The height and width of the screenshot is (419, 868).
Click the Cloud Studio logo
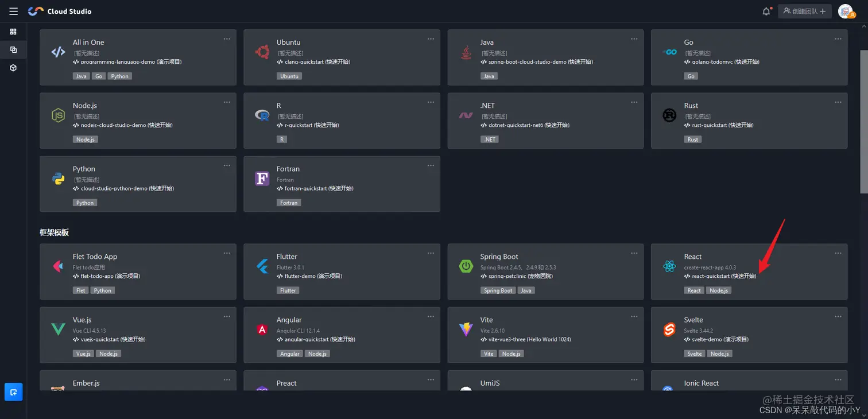point(60,11)
